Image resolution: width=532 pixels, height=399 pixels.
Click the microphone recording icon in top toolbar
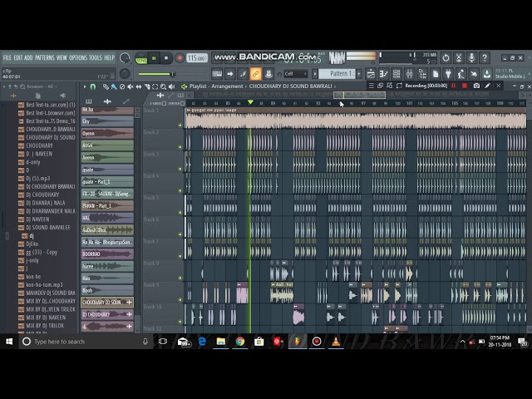coord(471,58)
